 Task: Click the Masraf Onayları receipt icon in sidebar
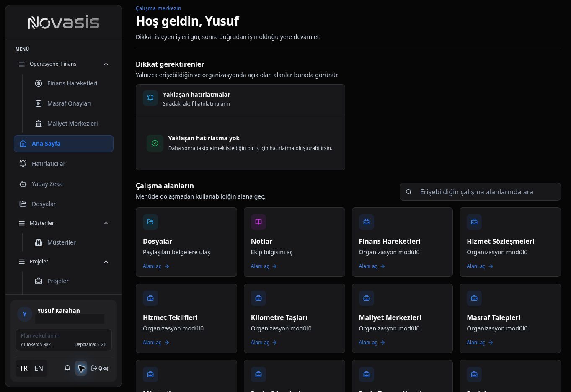click(x=39, y=103)
